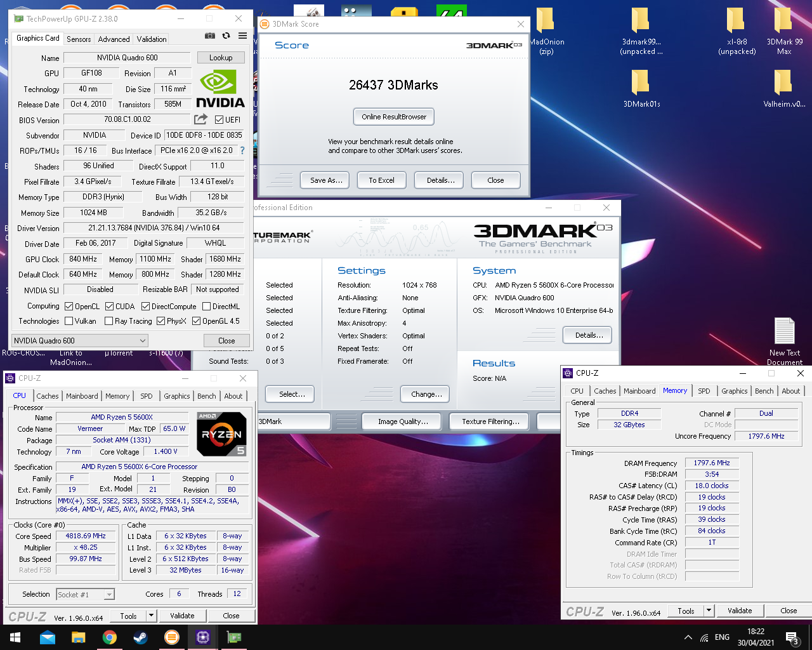
Task: Select the xl-8r8 (unpacked) folder
Action: [x=736, y=31]
